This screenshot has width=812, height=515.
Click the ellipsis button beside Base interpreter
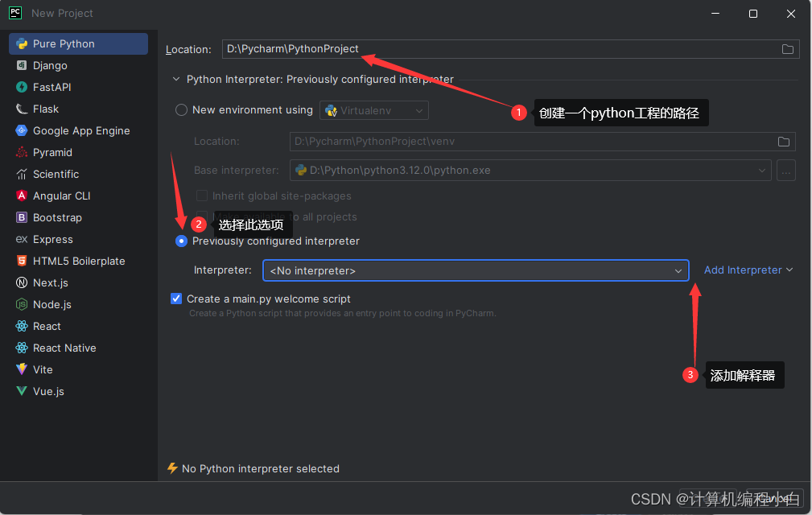(x=786, y=171)
